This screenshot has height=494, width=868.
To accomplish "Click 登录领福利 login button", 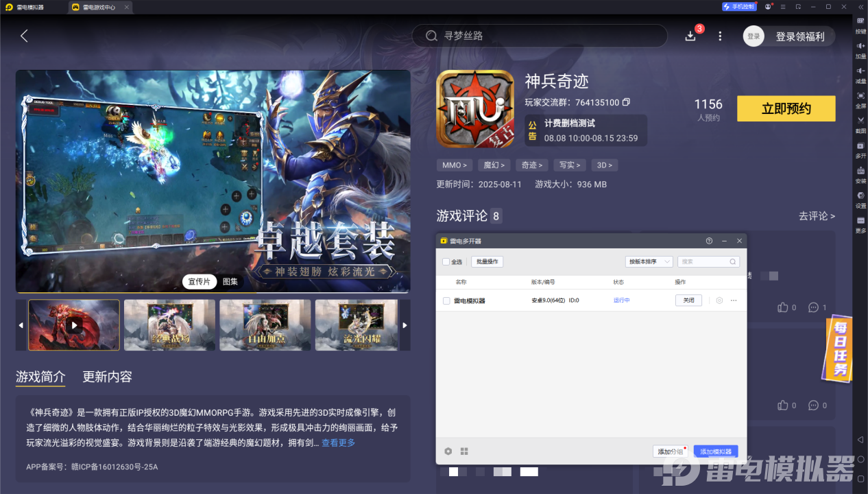I will coord(799,36).
